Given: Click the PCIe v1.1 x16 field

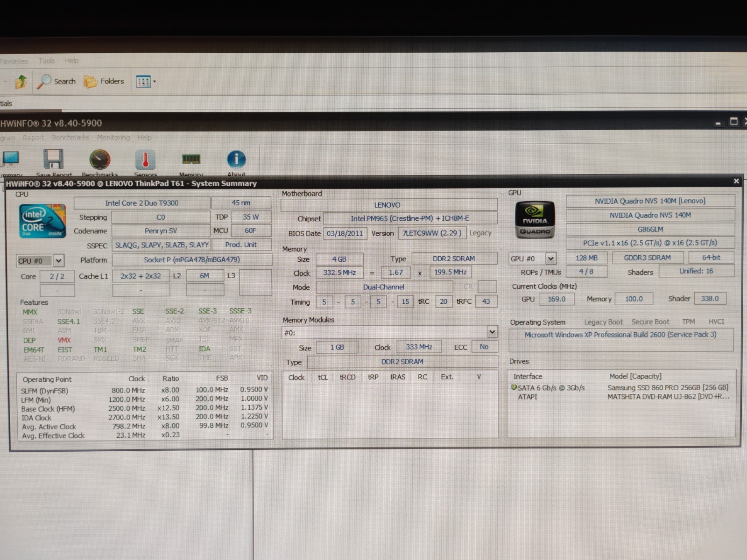Looking at the screenshot, I should (x=650, y=243).
